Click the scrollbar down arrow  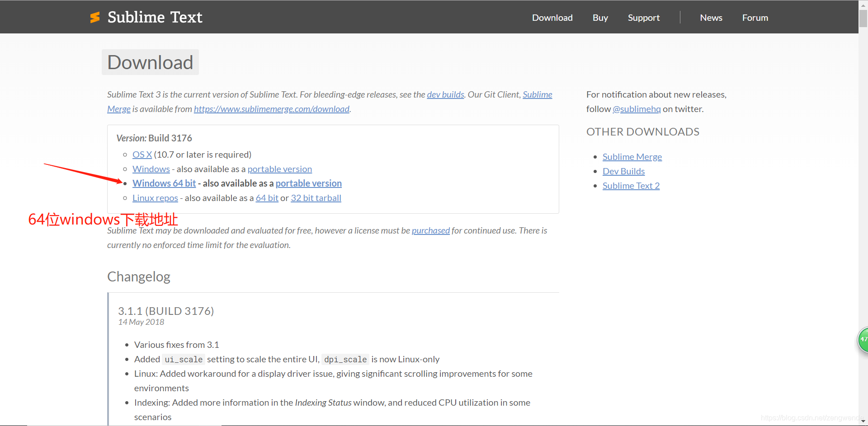coord(863,421)
